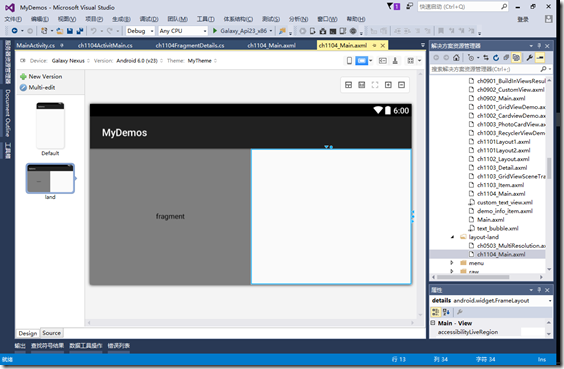564x369 pixels.
Task: Click the user account icon near sign-in
Action: click(x=549, y=19)
